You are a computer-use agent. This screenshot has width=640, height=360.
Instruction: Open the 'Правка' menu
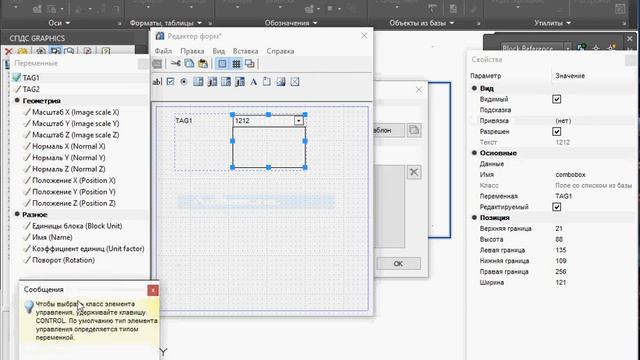[x=192, y=51]
